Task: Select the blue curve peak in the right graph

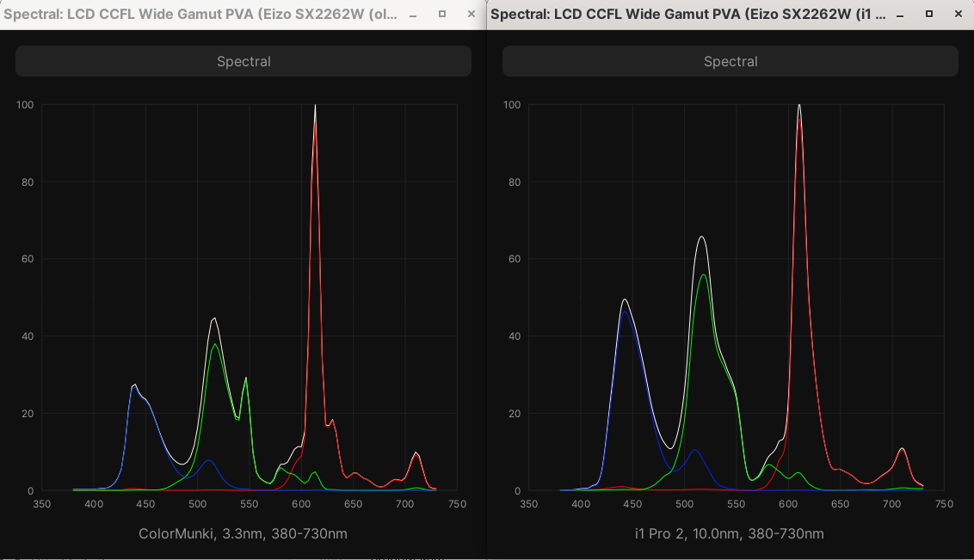Action: (625, 311)
